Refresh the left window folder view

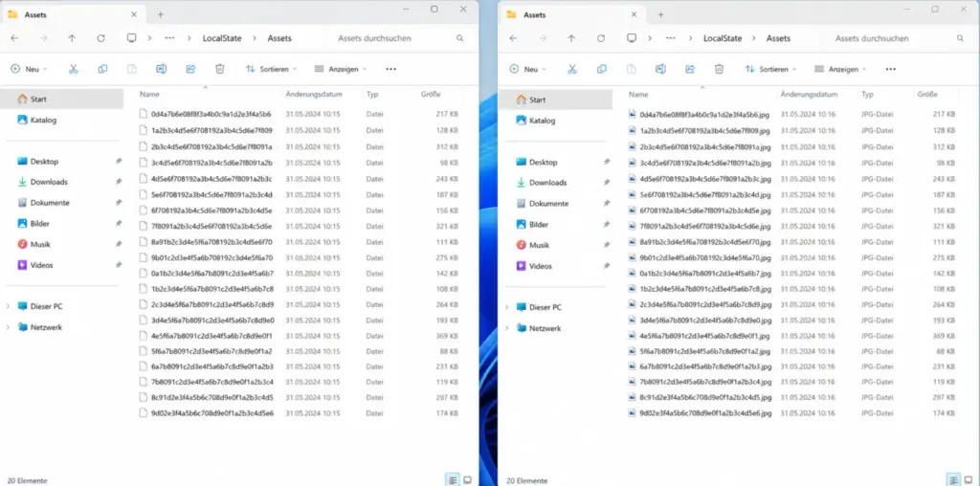(100, 38)
